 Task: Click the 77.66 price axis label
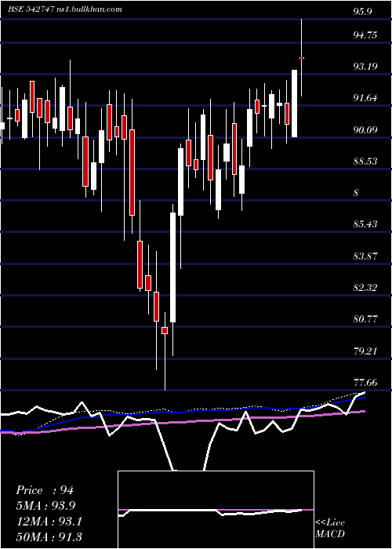coord(365,382)
